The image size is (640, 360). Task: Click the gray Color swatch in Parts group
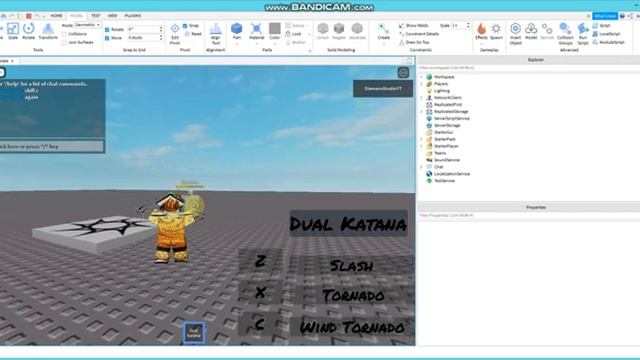click(275, 28)
